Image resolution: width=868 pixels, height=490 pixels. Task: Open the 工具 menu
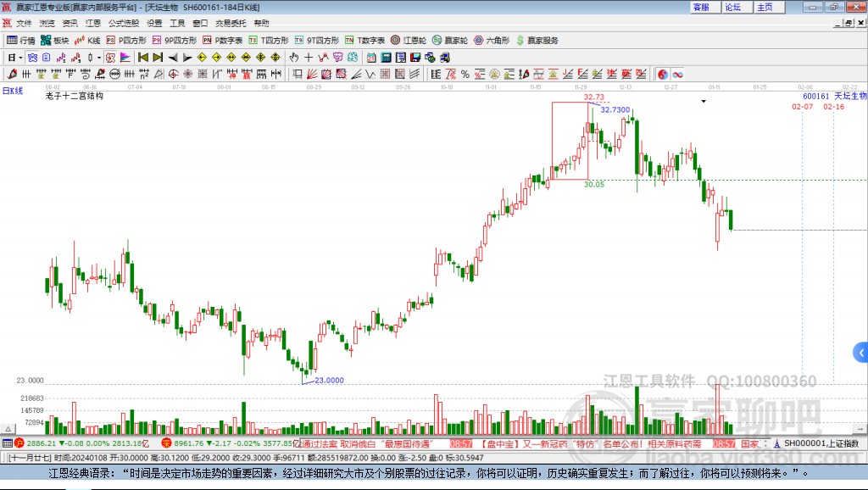point(177,23)
